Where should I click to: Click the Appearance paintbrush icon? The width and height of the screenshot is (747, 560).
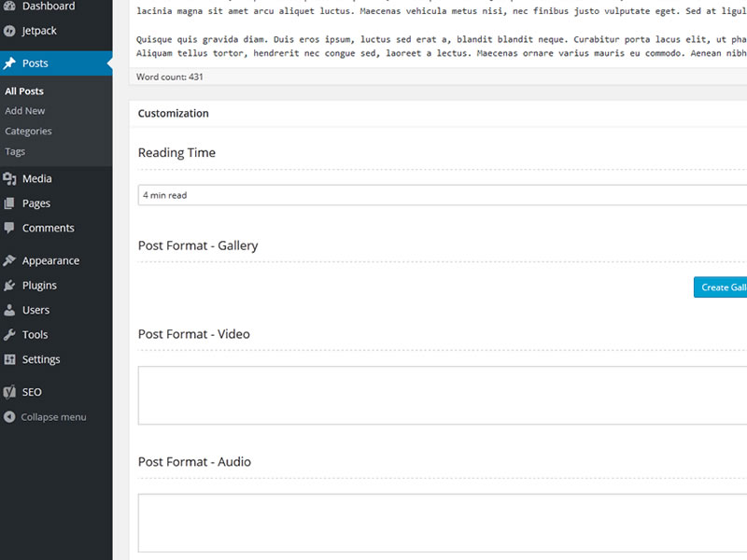pyautogui.click(x=9, y=261)
